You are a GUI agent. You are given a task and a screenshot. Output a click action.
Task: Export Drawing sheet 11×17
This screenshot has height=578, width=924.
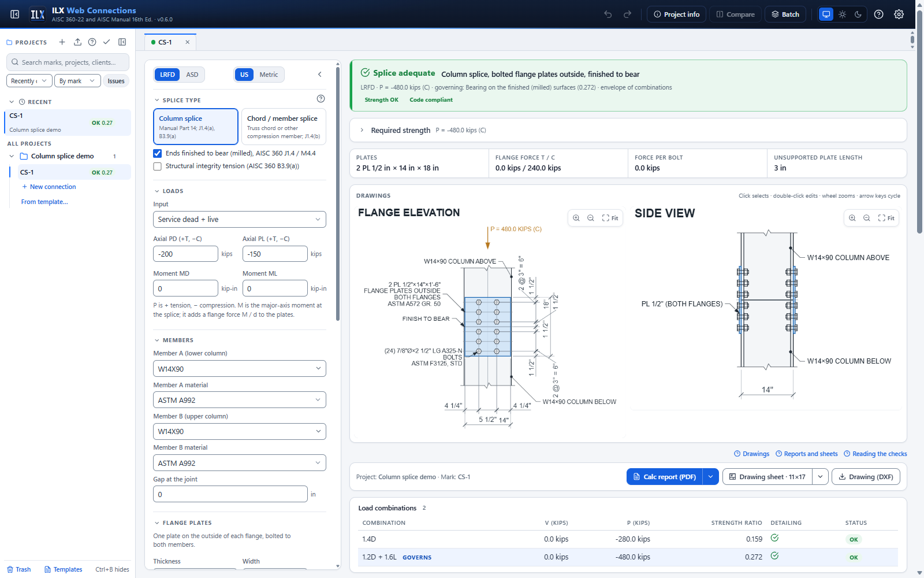[767, 477]
